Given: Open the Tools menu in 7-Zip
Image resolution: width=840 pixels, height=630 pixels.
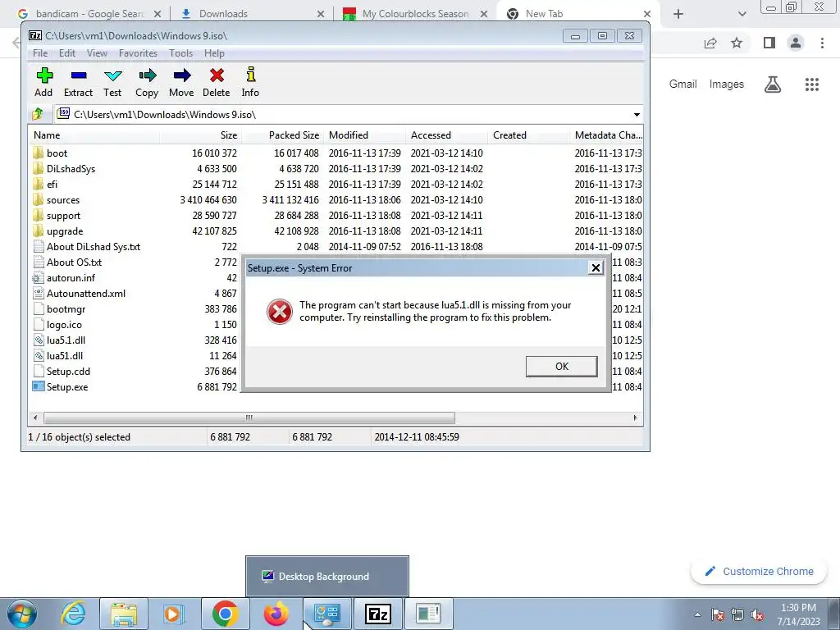Looking at the screenshot, I should tap(180, 53).
